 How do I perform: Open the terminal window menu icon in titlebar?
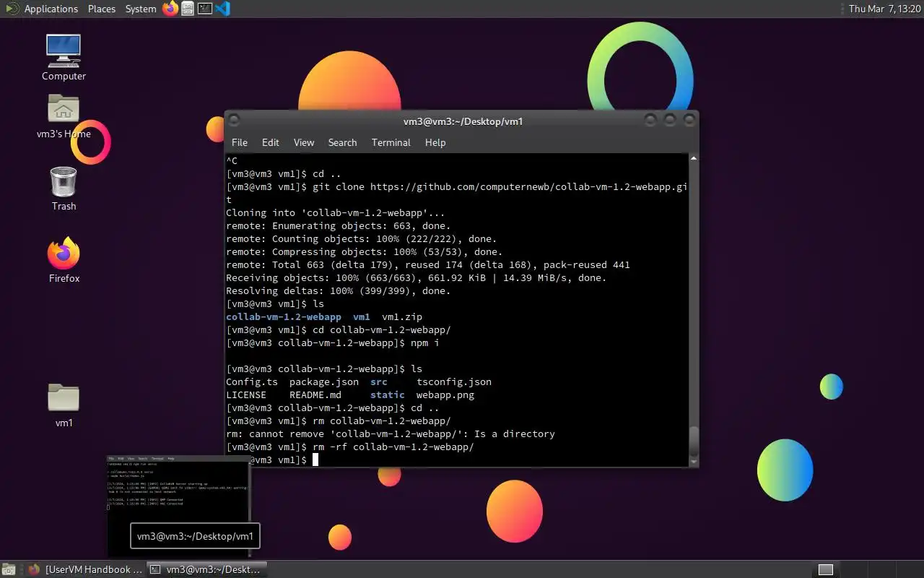click(x=234, y=121)
